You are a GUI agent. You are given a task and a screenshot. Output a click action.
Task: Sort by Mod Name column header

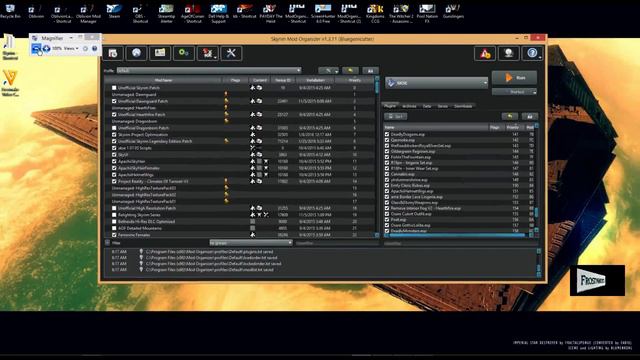click(163, 80)
